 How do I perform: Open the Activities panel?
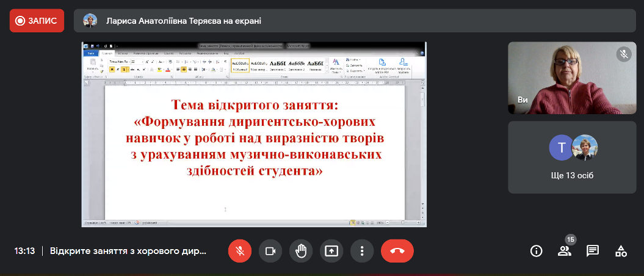pos(621,251)
